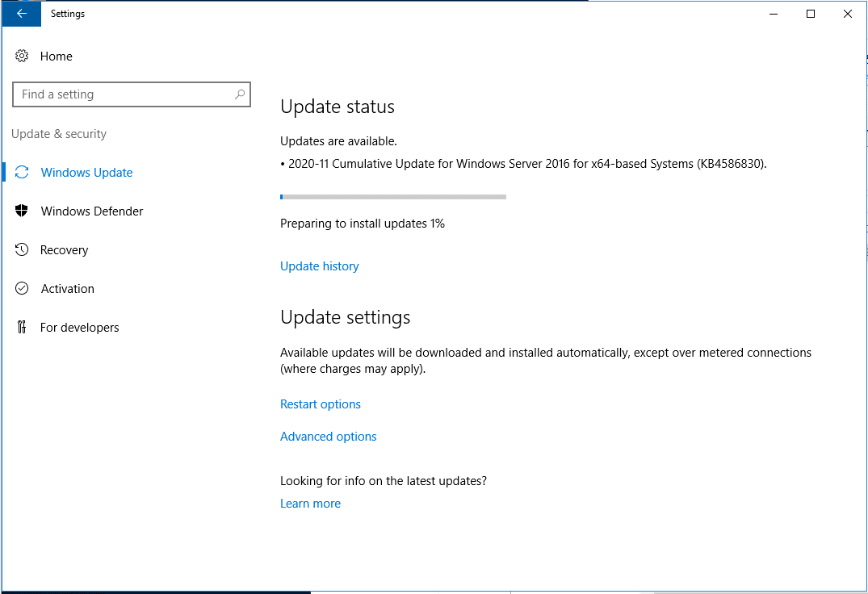The height and width of the screenshot is (594, 868).
Task: Click the Update & security category label
Action: tap(59, 134)
